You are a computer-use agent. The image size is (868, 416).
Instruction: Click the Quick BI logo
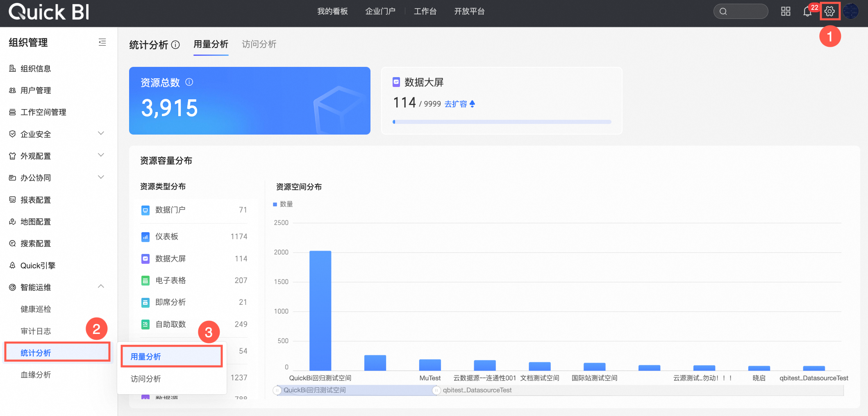(49, 12)
